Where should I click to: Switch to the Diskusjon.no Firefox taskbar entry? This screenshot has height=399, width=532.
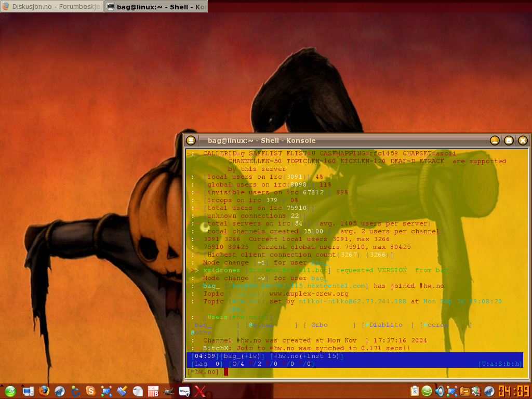coord(52,6)
